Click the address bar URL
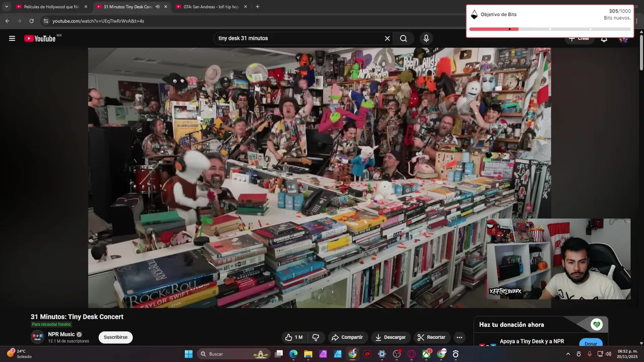644x362 pixels. [98, 21]
